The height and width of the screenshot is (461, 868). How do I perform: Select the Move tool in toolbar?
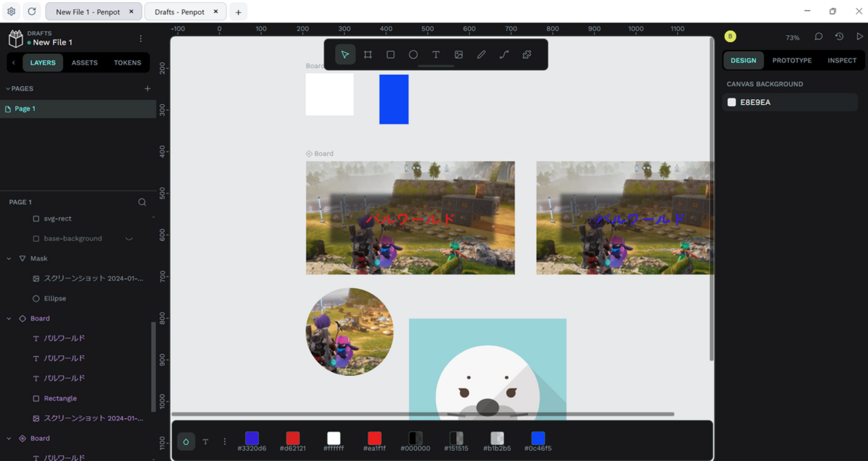tap(345, 55)
